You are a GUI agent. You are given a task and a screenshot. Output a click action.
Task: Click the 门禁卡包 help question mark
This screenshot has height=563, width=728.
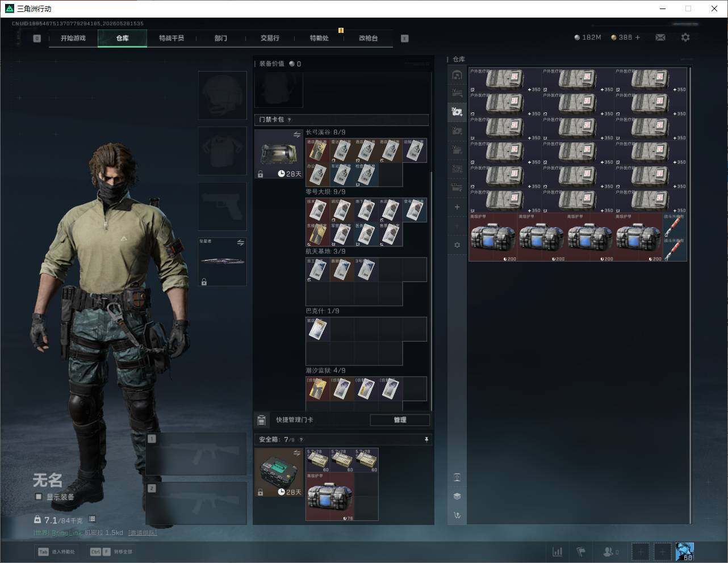290,120
